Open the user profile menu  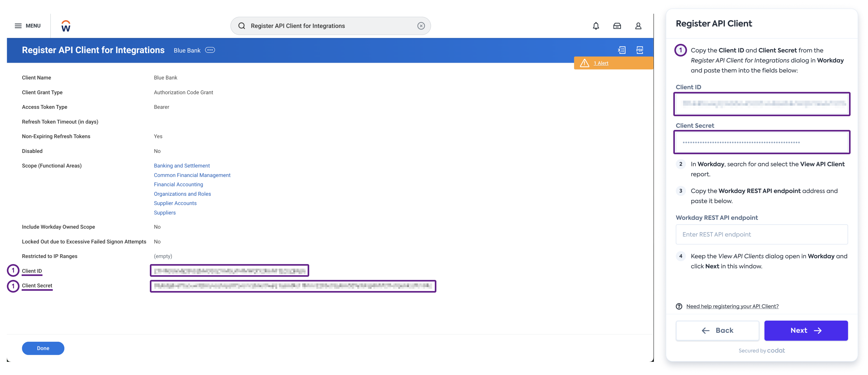click(x=638, y=26)
